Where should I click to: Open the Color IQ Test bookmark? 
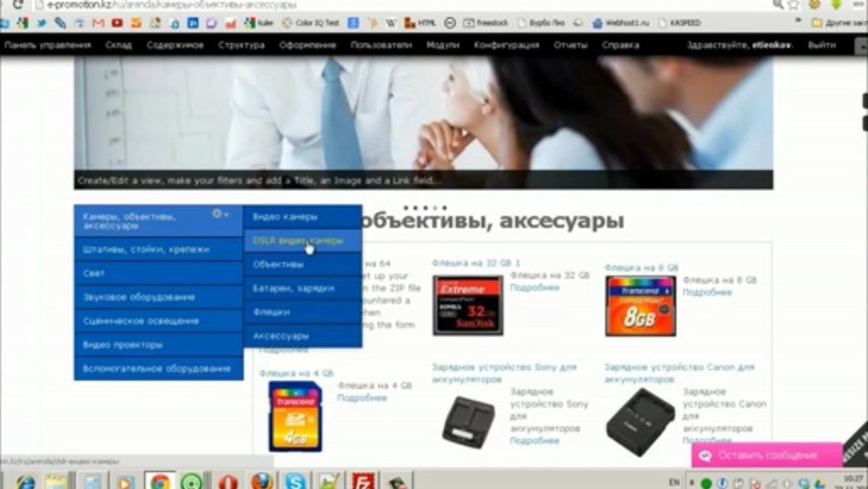click(x=311, y=23)
